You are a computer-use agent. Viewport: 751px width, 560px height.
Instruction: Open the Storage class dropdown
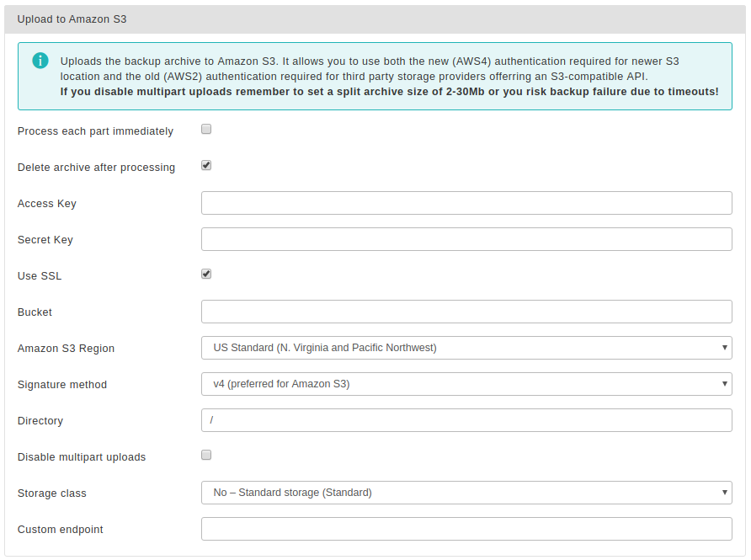tap(466, 493)
